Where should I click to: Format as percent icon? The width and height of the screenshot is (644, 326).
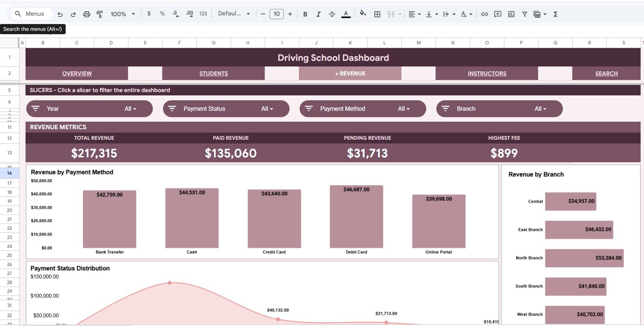click(162, 14)
